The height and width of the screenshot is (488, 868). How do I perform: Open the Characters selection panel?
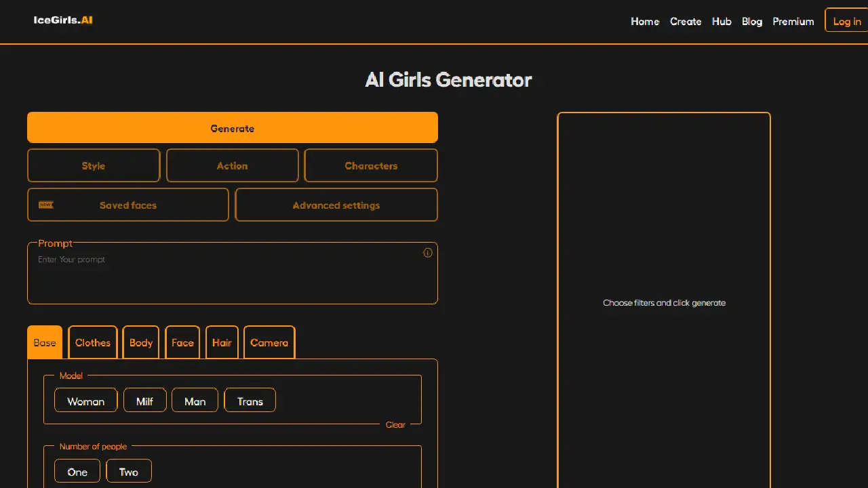[x=371, y=166]
